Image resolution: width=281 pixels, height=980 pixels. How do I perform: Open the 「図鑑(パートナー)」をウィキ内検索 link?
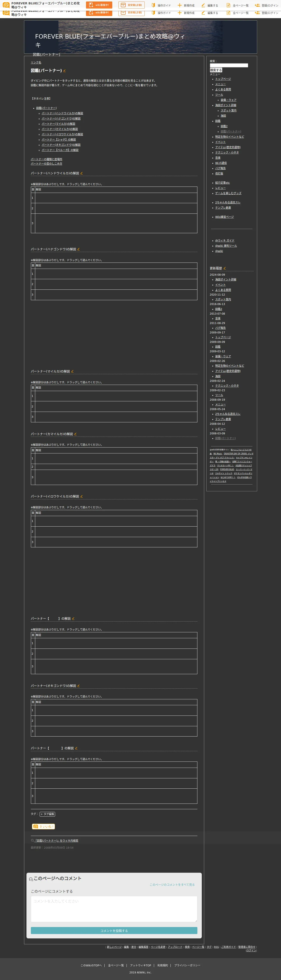[56, 840]
